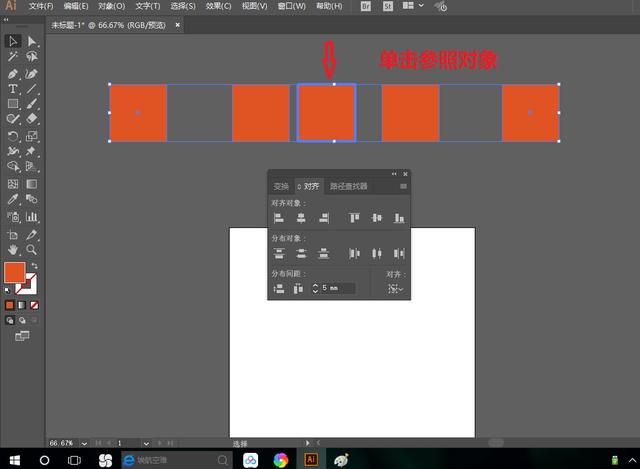Select the Rectangle tool
This screenshot has width=640, height=469.
click(x=13, y=104)
